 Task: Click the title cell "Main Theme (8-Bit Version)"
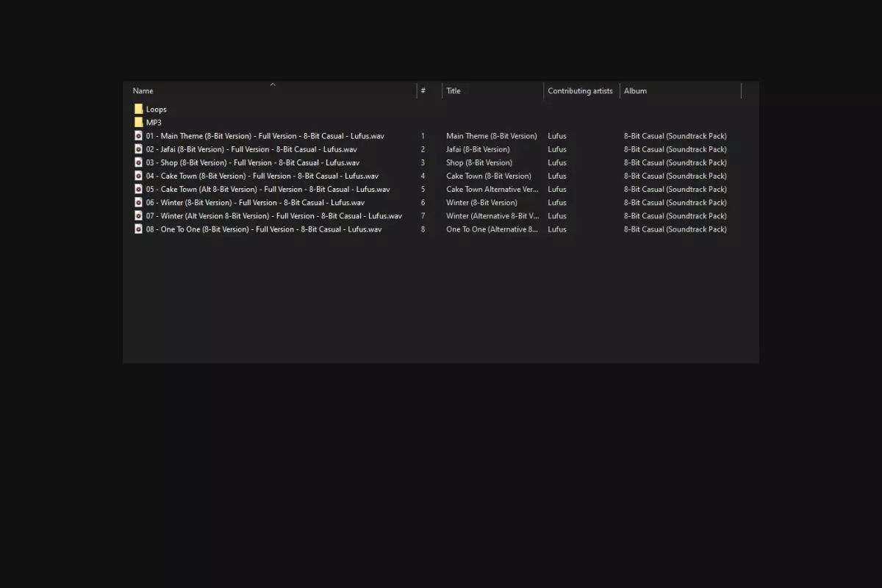click(492, 135)
